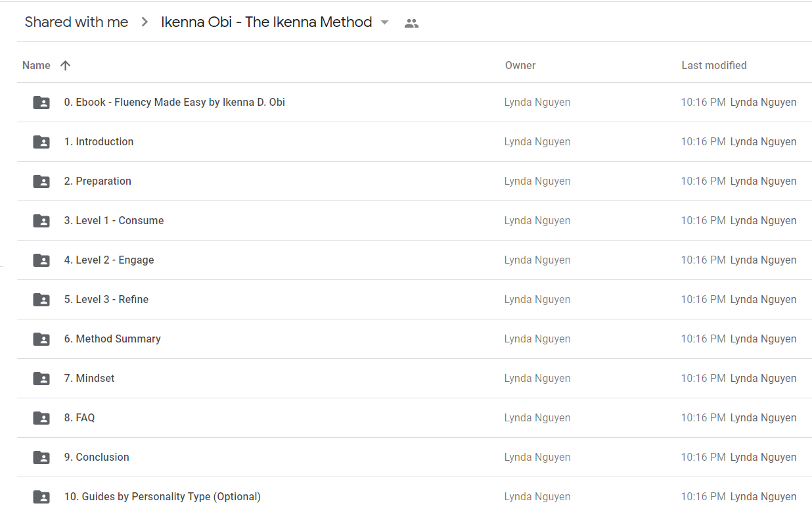Sort files by the Name column header
Viewport: 812px width, 516px height.
click(36, 65)
